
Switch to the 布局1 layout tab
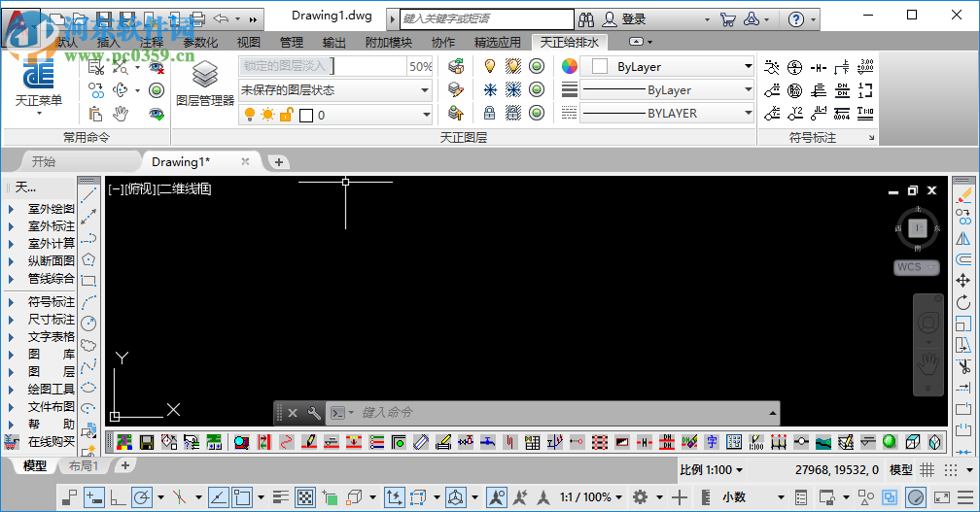[84, 465]
